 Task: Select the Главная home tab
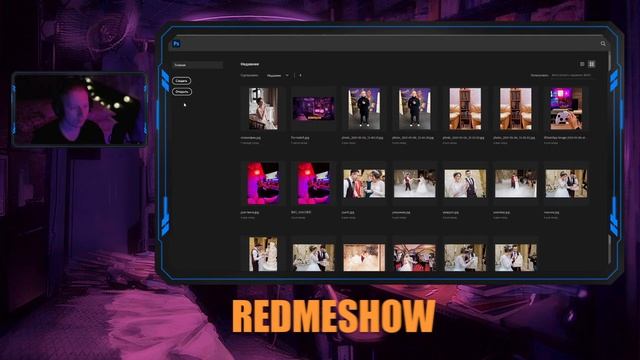pos(197,65)
